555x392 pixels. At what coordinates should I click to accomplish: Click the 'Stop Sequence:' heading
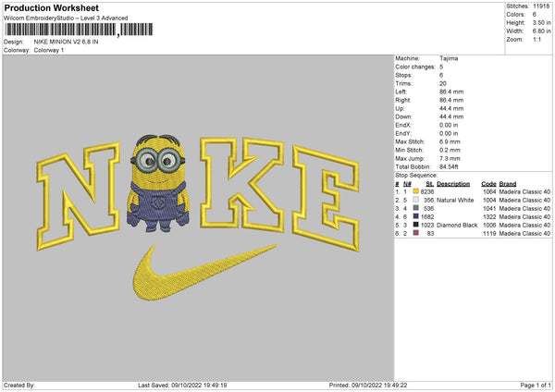(x=416, y=176)
